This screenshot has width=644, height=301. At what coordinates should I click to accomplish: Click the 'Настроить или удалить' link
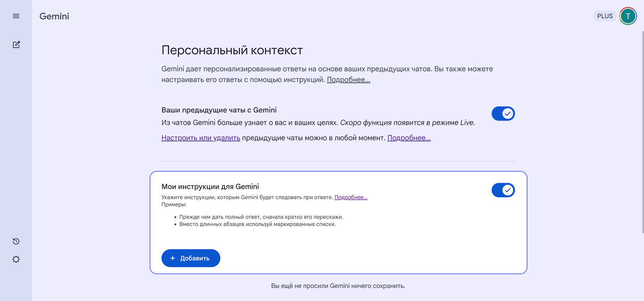pyautogui.click(x=200, y=138)
